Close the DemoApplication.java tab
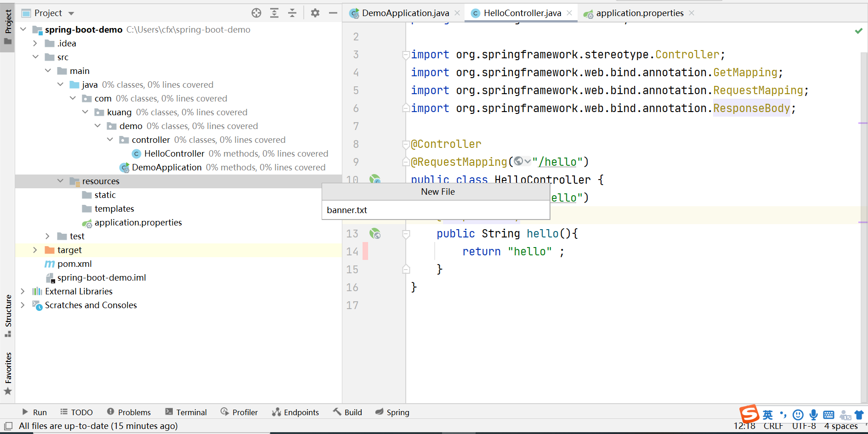Screen dimensions: 868x434 (457, 13)
